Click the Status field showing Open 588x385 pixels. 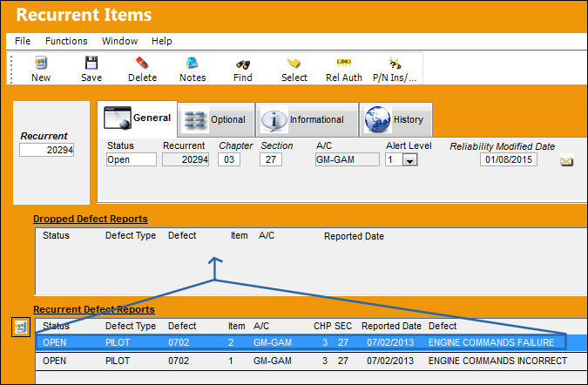tap(132, 159)
